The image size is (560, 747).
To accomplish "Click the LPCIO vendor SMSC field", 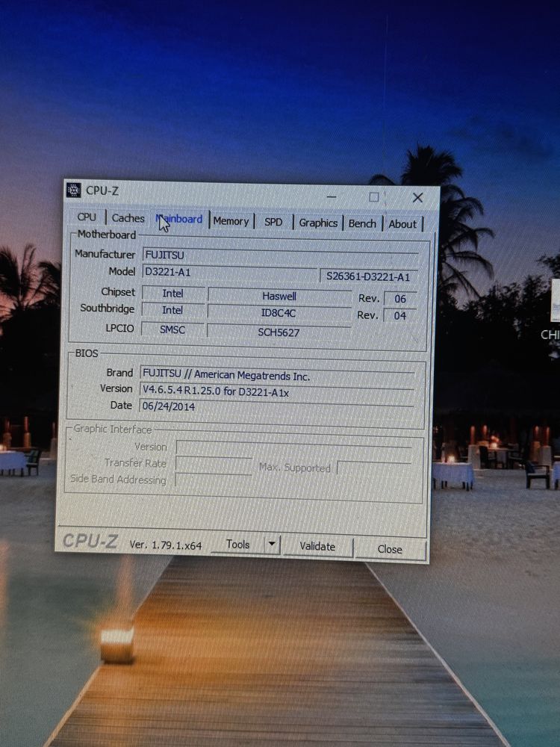I will tap(172, 329).
